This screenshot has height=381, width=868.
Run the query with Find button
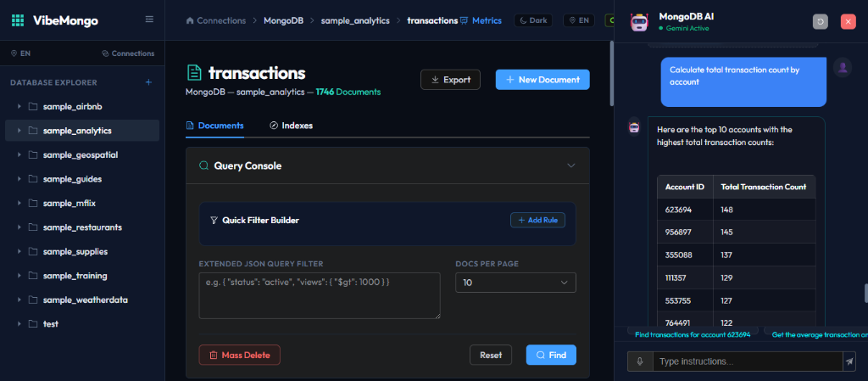pyautogui.click(x=551, y=355)
